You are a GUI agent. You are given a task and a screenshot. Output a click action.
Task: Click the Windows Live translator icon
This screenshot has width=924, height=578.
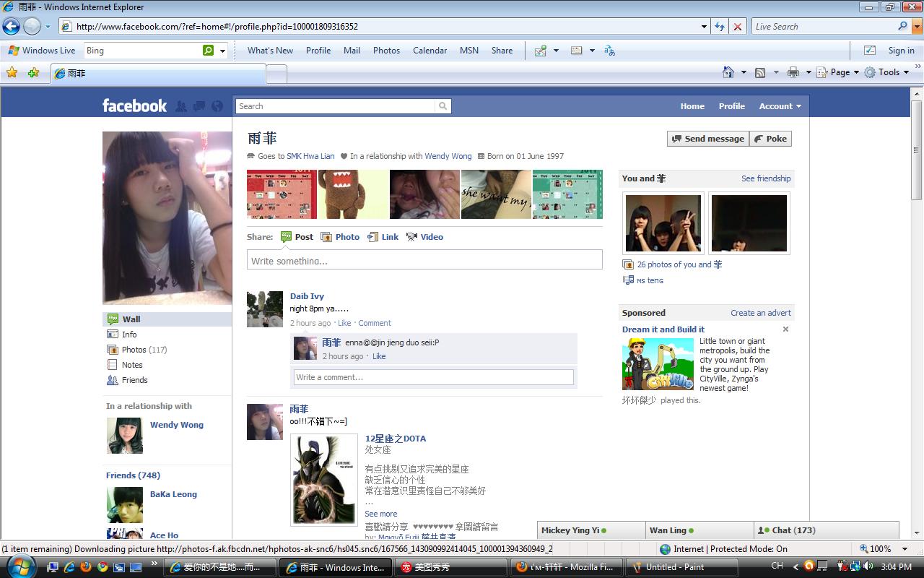[x=610, y=51]
